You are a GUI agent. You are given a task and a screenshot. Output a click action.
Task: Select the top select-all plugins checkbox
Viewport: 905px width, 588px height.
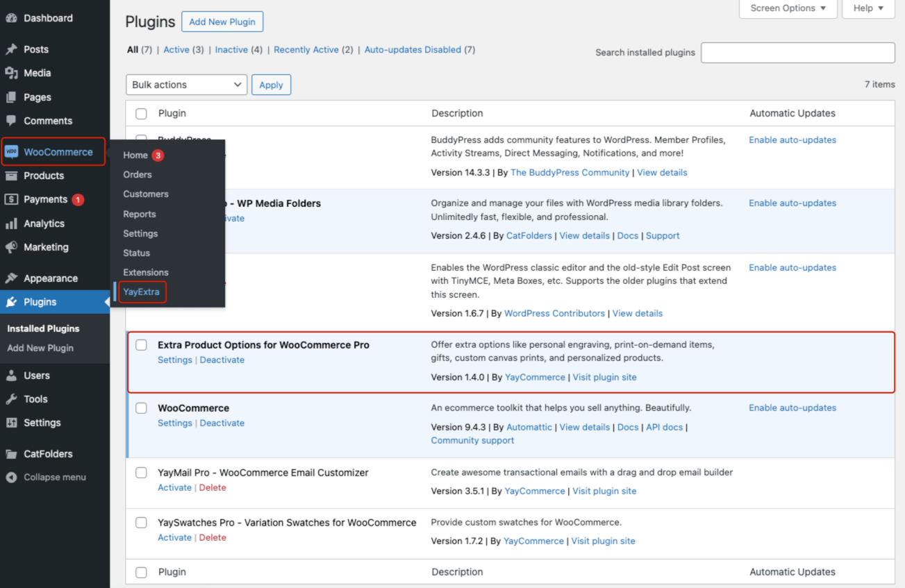coord(141,113)
